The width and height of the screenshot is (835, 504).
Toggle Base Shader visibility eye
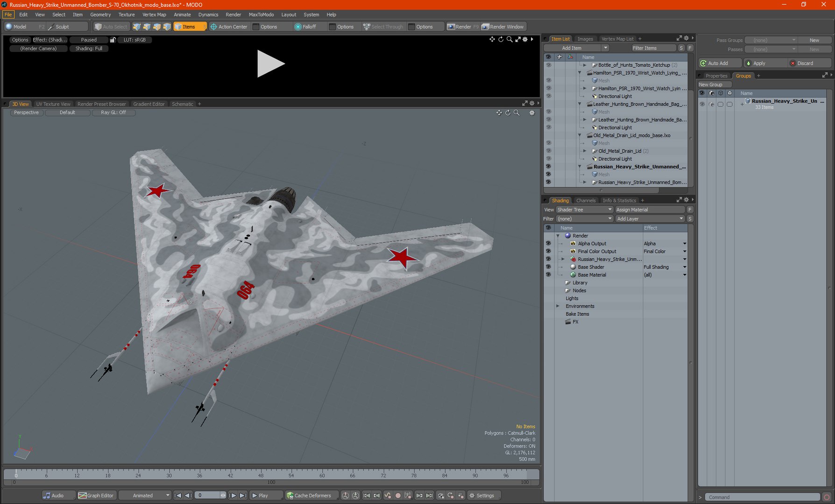548,267
